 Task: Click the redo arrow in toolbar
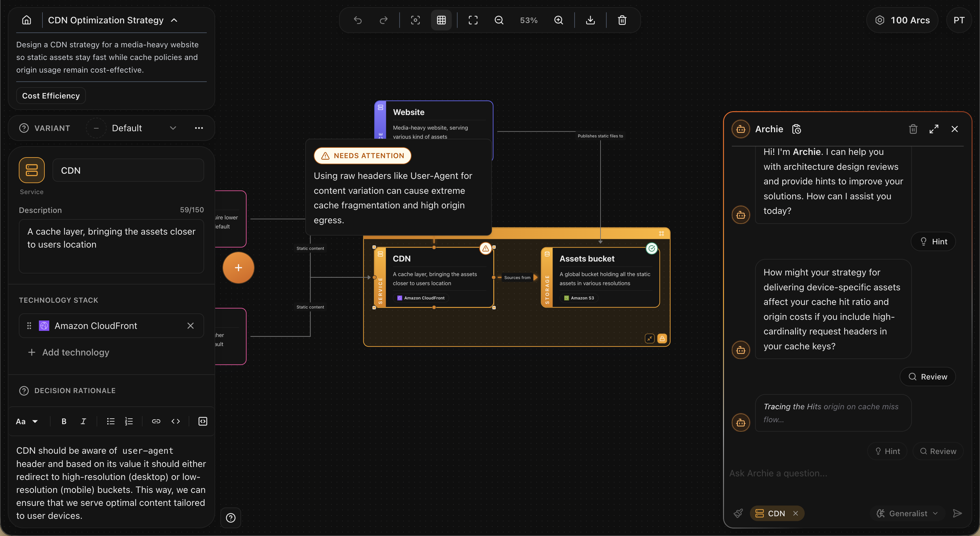click(383, 20)
